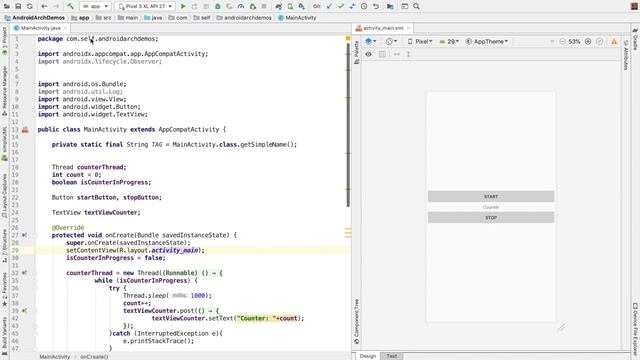Open the Resource Manager tool window
Screen dimensions: 640x360
[x=4, y=91]
